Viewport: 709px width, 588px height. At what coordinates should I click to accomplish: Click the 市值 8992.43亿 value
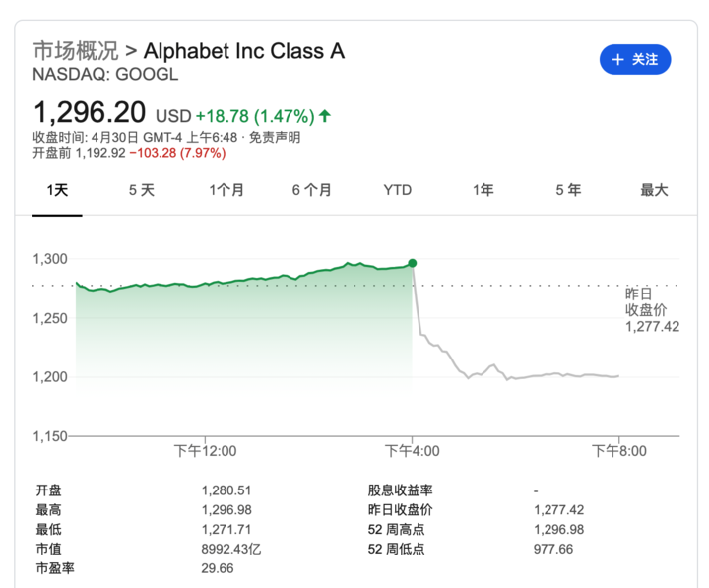tap(231, 549)
